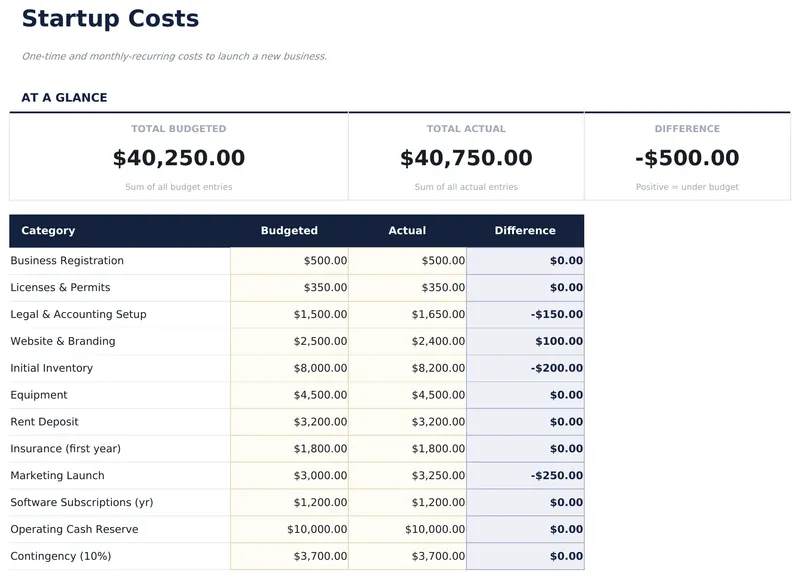This screenshot has height=579, width=800.
Task: Select the Actual cell for Contingency (10%)
Action: (x=407, y=557)
